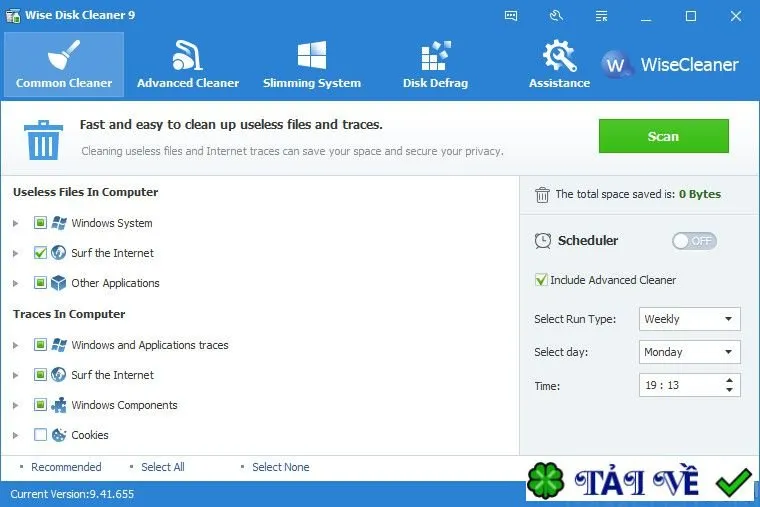Expand Surf the Internet under Traces
This screenshot has width=760, height=507.
coord(16,376)
